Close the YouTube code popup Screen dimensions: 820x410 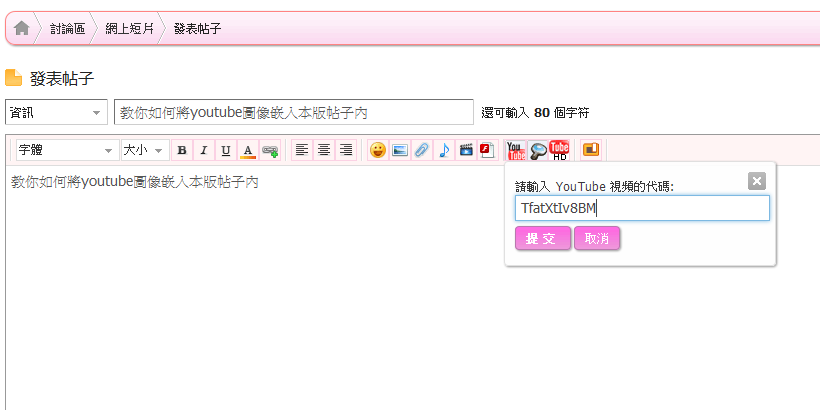click(x=757, y=181)
